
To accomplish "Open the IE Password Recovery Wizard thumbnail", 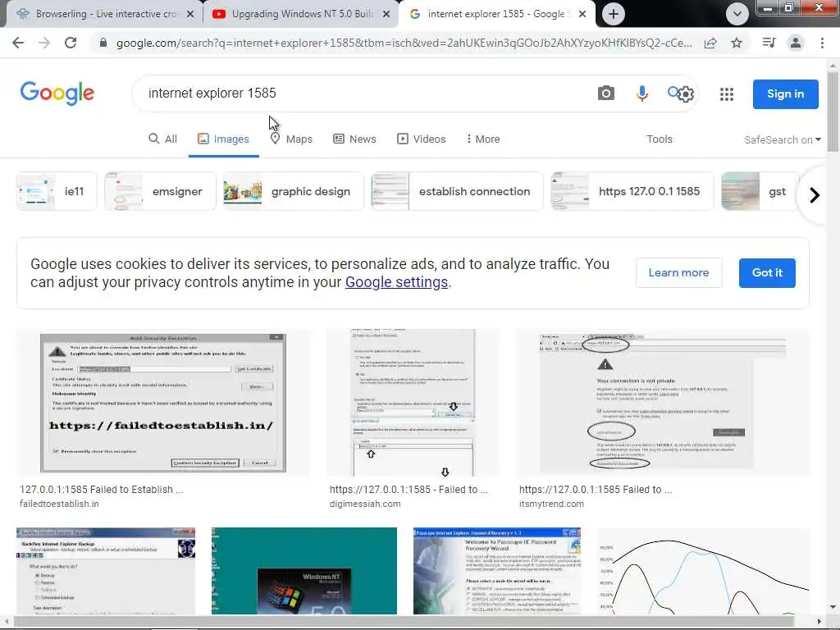I will pos(497,571).
